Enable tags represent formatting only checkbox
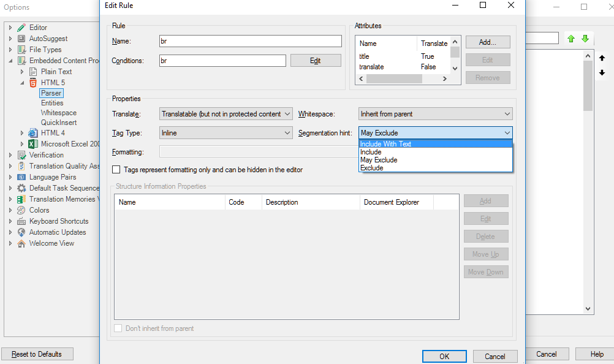This screenshot has width=614, height=364. pos(116,170)
